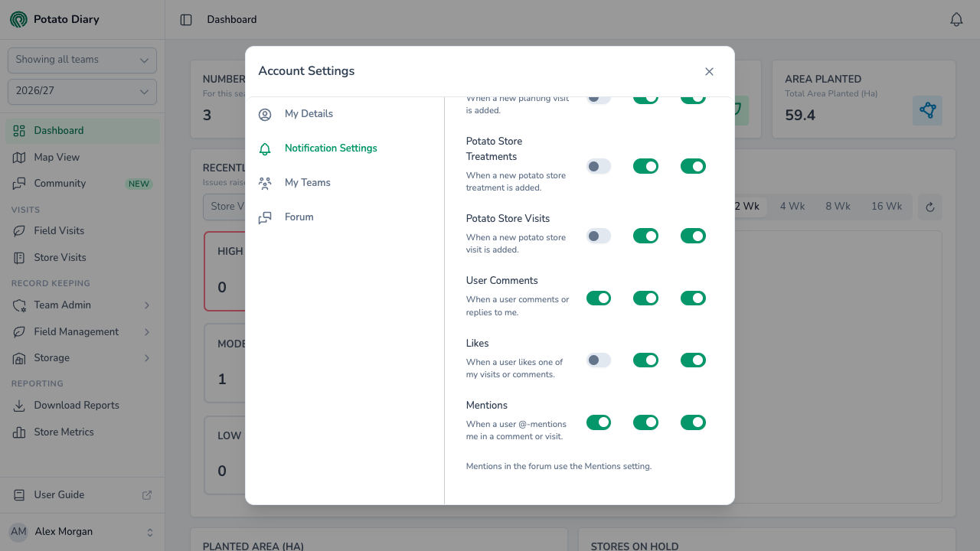
Task: Turn on the disabled Likes toggle
Action: pyautogui.click(x=599, y=360)
